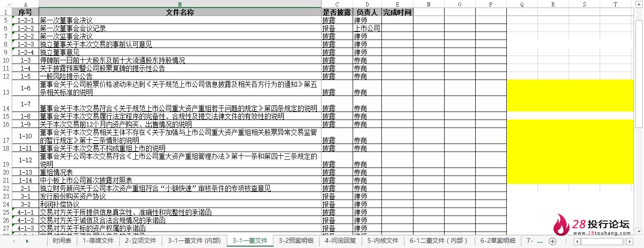Select column N header
The height and width of the screenshot is (248, 644).
point(429,4)
